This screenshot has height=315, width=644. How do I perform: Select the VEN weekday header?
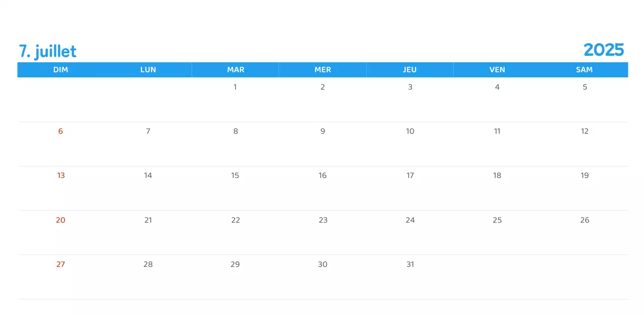coord(497,70)
